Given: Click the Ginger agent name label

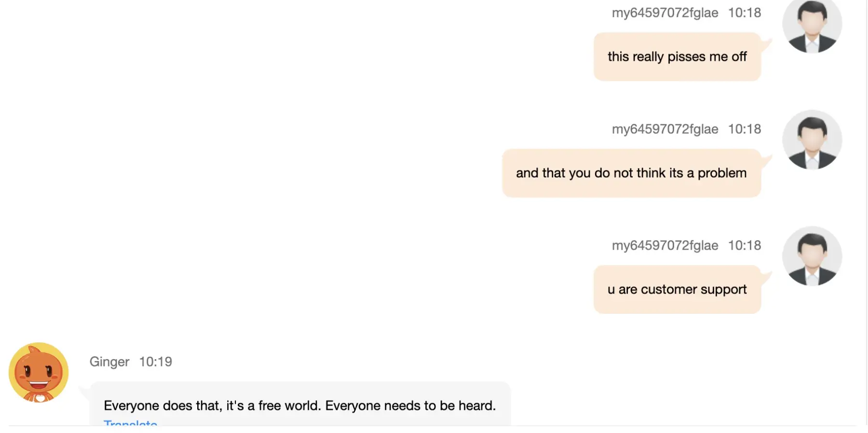Looking at the screenshot, I should pyautogui.click(x=109, y=362).
